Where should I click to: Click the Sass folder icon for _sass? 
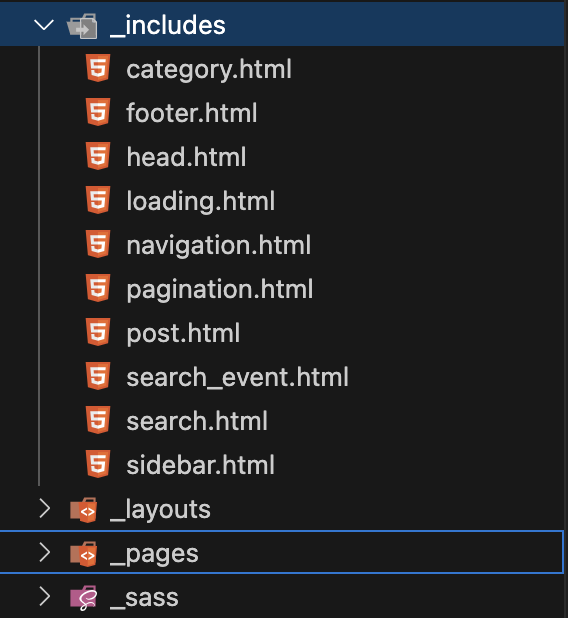click(84, 598)
